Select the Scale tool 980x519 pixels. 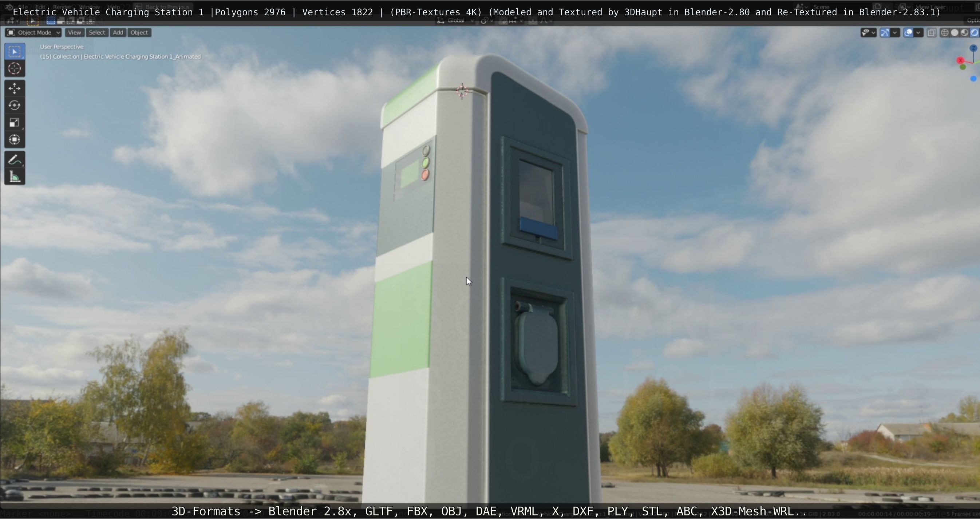15,122
